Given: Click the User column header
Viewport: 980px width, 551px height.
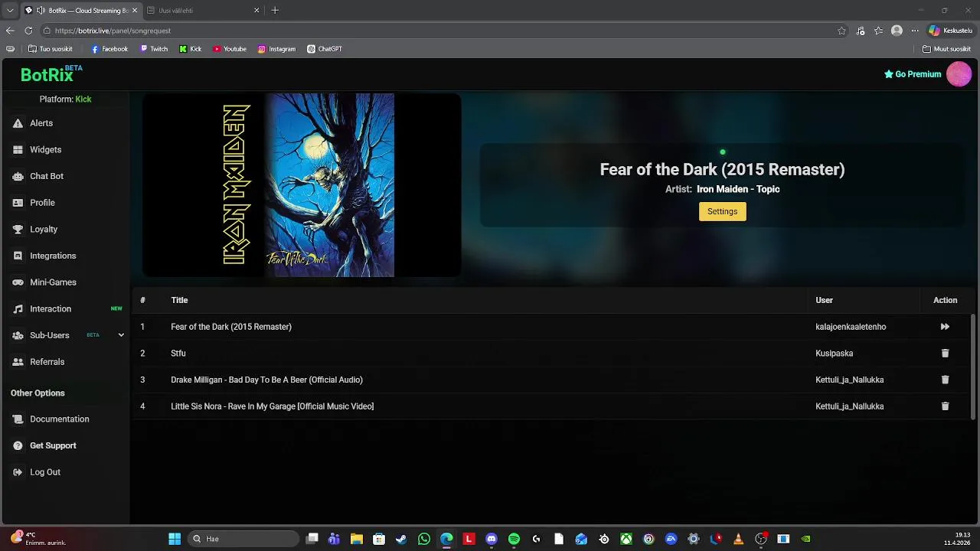Looking at the screenshot, I should click(x=824, y=300).
